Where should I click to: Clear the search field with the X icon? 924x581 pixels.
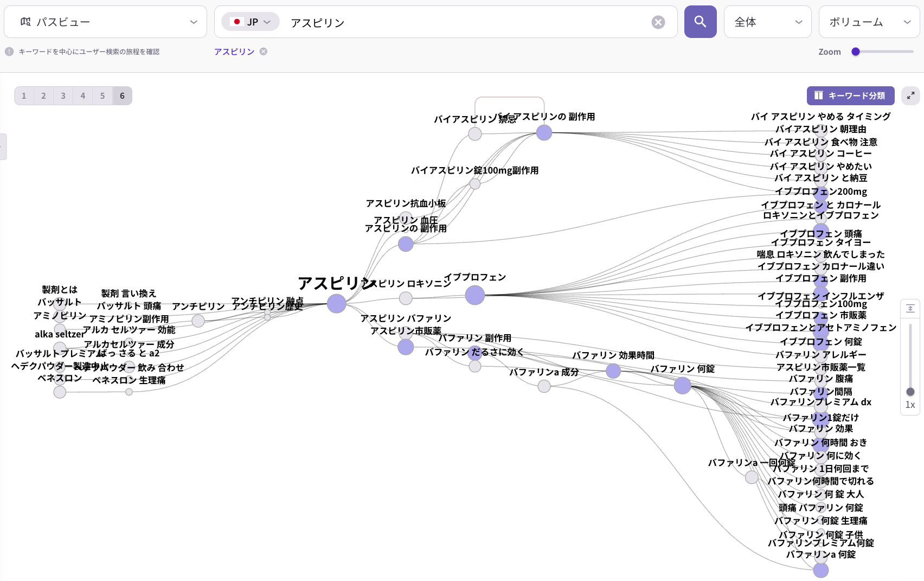[x=658, y=22]
